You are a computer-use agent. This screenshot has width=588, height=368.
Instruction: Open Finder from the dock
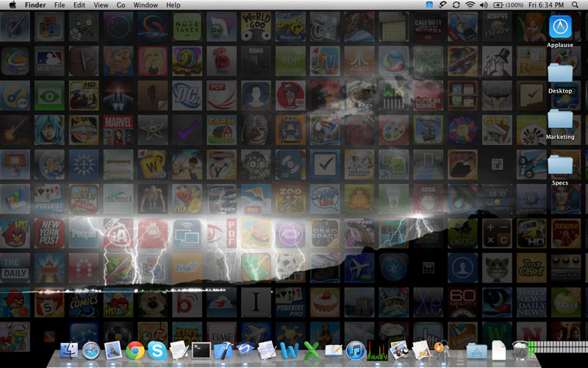(x=69, y=351)
